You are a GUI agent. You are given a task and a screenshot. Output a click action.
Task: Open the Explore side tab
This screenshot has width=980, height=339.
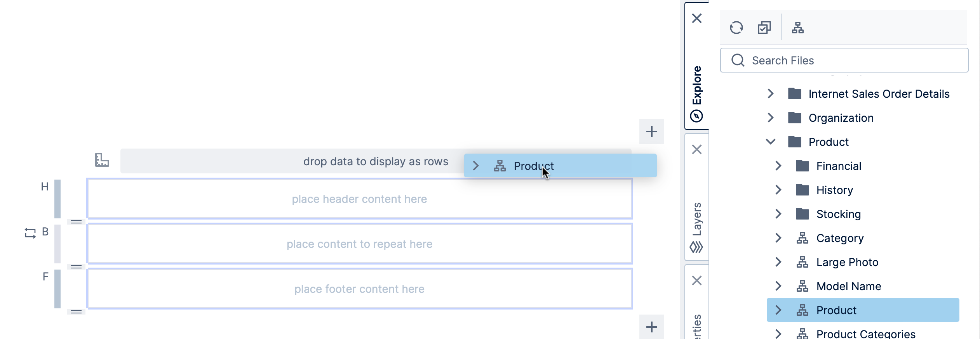click(x=697, y=85)
